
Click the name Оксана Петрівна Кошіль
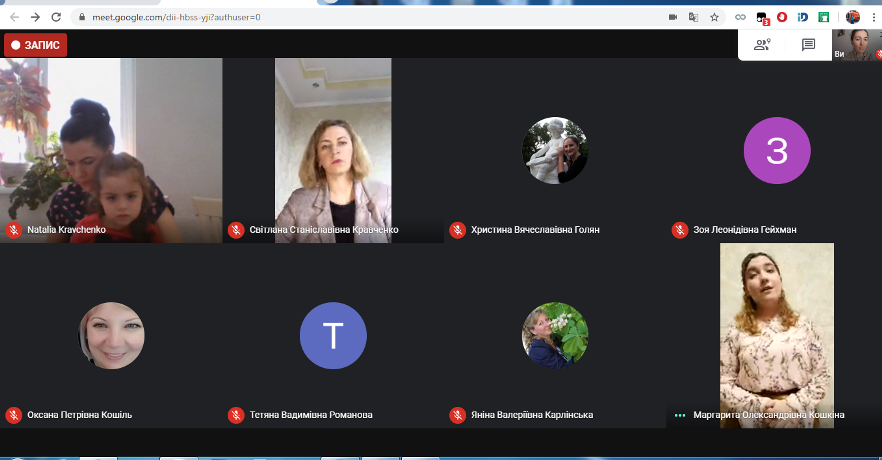pyautogui.click(x=79, y=415)
